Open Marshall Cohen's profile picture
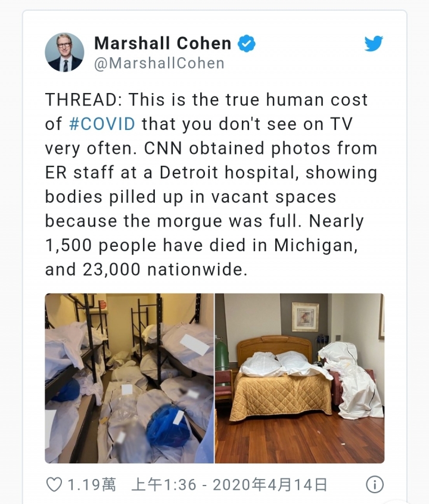This screenshot has height=504, width=429. pyautogui.click(x=64, y=52)
